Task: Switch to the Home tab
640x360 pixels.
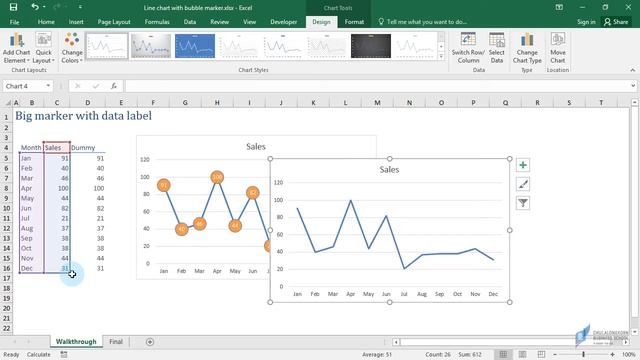Action: coord(46,22)
